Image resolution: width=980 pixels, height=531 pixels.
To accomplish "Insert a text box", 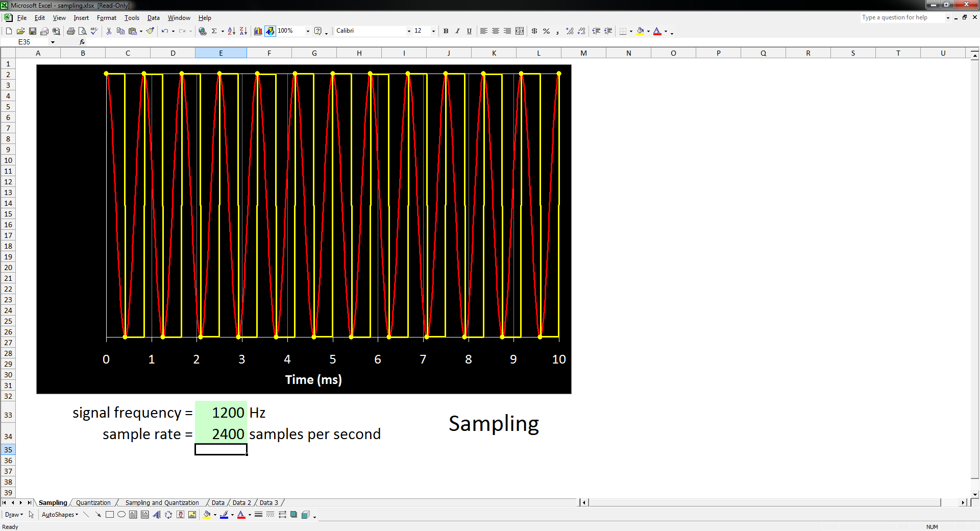I will coord(133,515).
